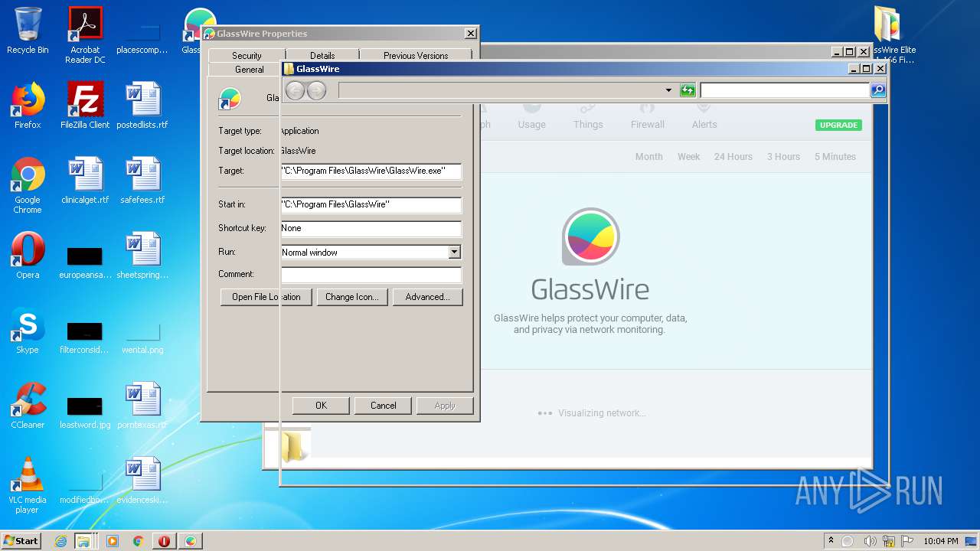Image resolution: width=980 pixels, height=551 pixels.
Task: Open the Windows Start menu
Action: (x=21, y=541)
